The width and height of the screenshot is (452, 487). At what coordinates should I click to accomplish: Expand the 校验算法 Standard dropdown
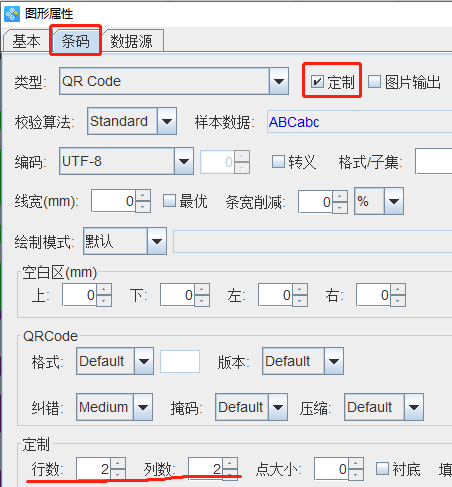pos(167,121)
